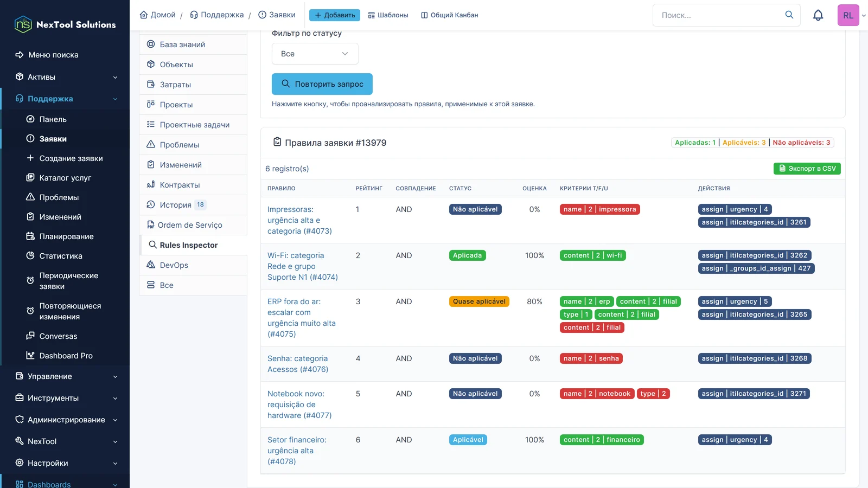Click the Контракты icon
This screenshot has width=868, height=488.
pyautogui.click(x=151, y=185)
